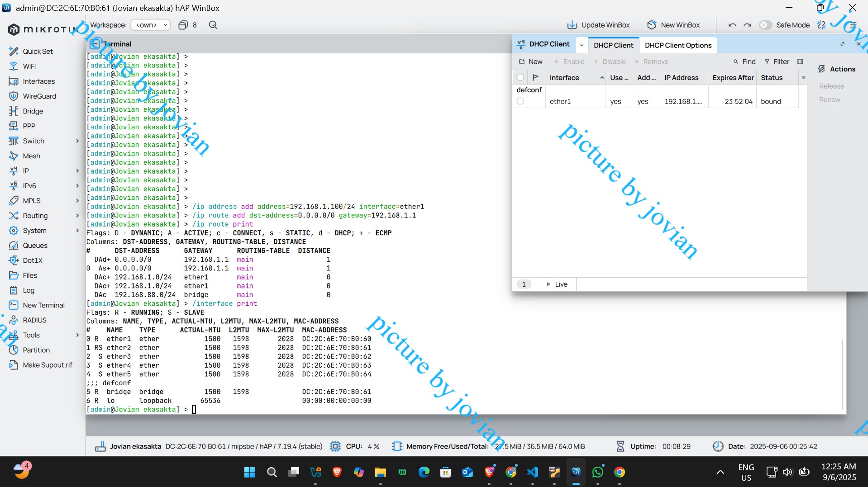Image resolution: width=868 pixels, height=487 pixels.
Task: Click the redo arrow icon
Action: pyautogui.click(x=748, y=25)
